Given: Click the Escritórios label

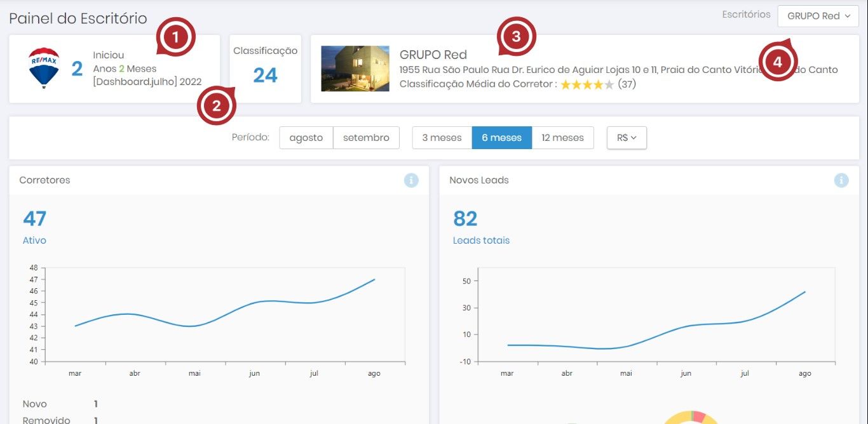Looking at the screenshot, I should [746, 15].
